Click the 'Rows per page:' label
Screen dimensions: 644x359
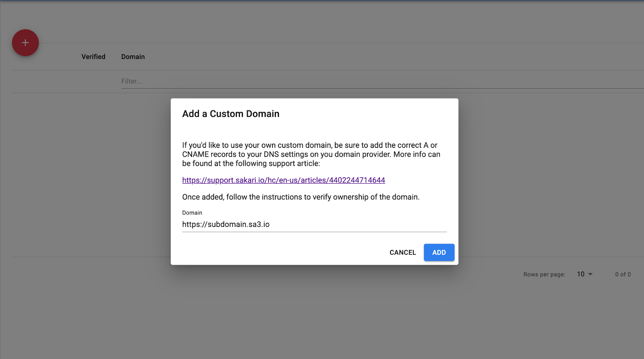tap(544, 274)
